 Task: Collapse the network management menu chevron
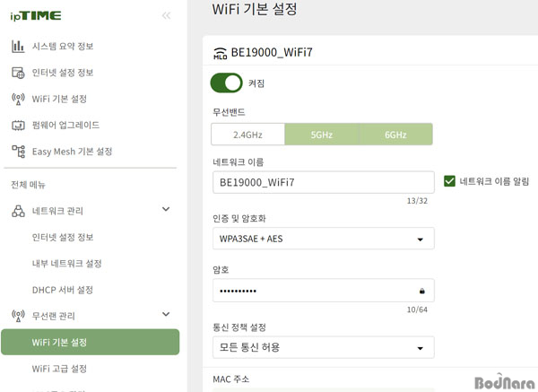[166, 209]
